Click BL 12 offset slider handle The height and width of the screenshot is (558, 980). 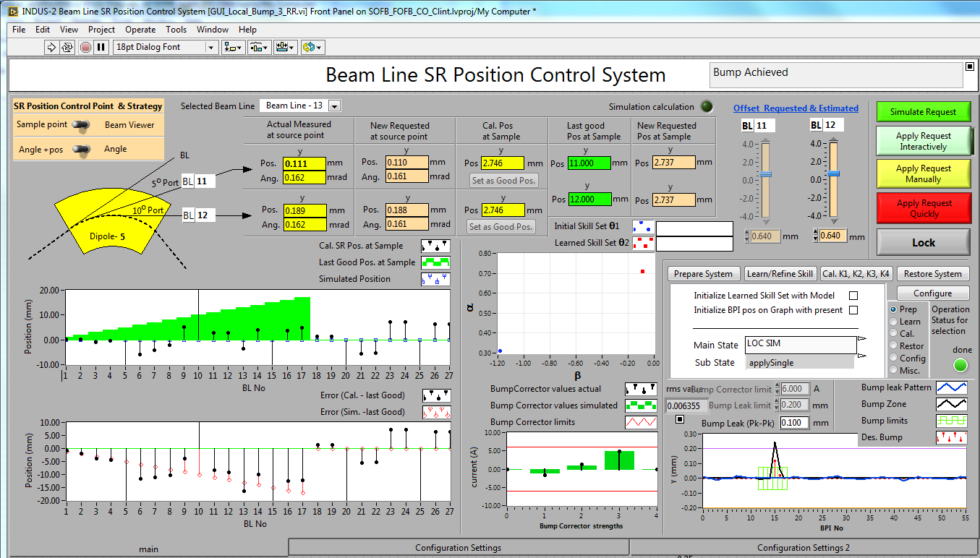833,173
